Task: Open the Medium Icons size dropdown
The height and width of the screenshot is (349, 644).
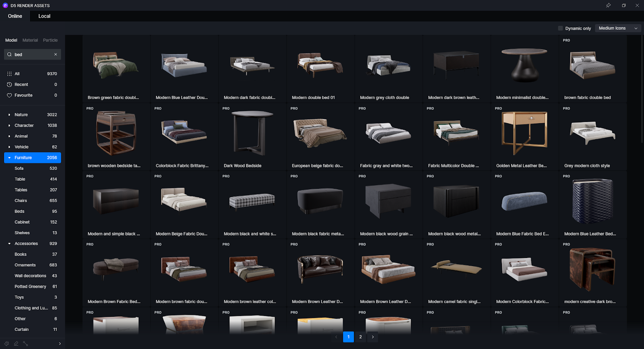Action: coord(618,28)
